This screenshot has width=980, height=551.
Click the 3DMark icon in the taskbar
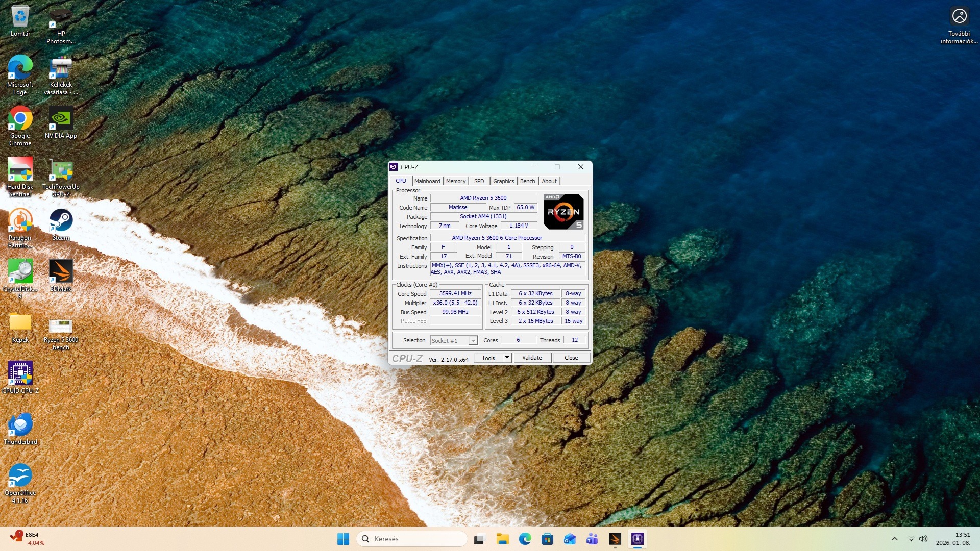point(615,539)
